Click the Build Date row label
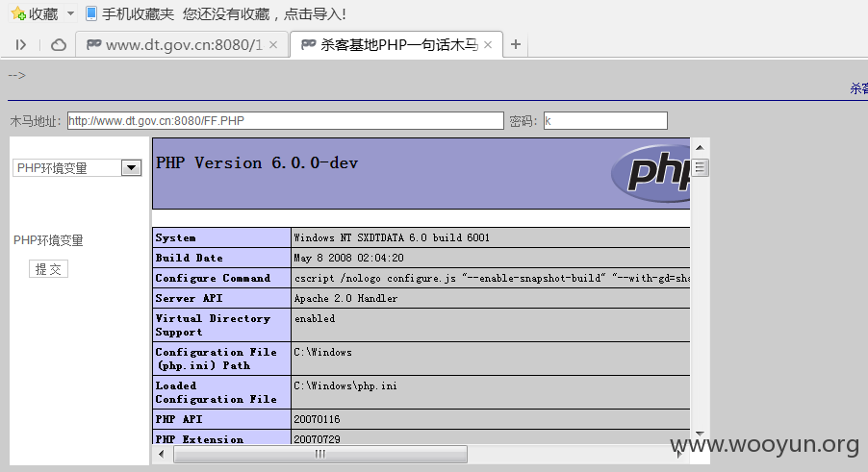868x472 pixels. pyautogui.click(x=189, y=258)
